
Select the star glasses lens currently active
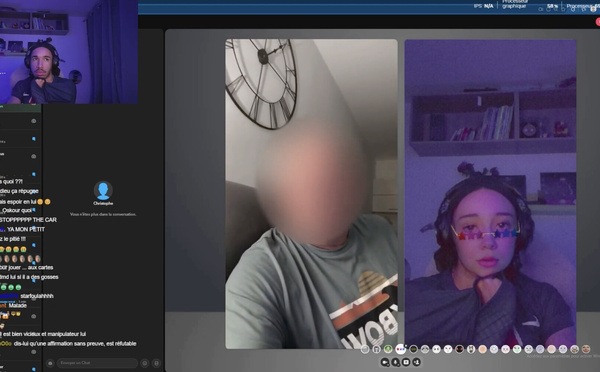click(x=401, y=349)
